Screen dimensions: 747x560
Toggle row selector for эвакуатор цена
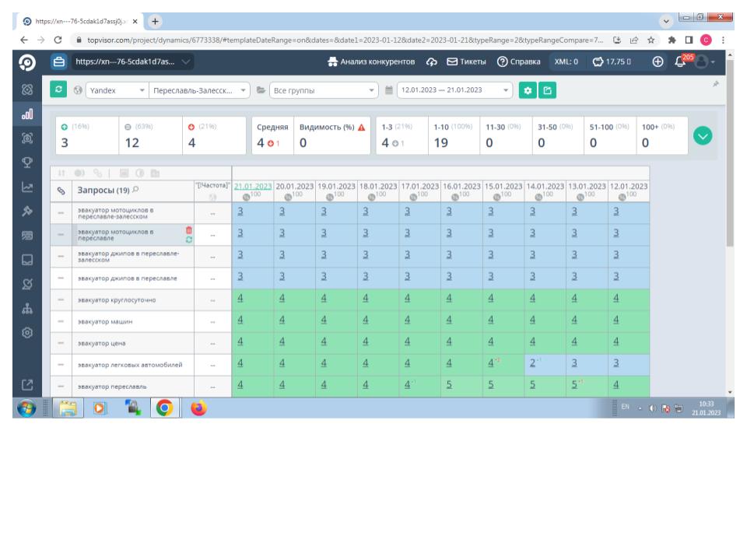point(61,343)
